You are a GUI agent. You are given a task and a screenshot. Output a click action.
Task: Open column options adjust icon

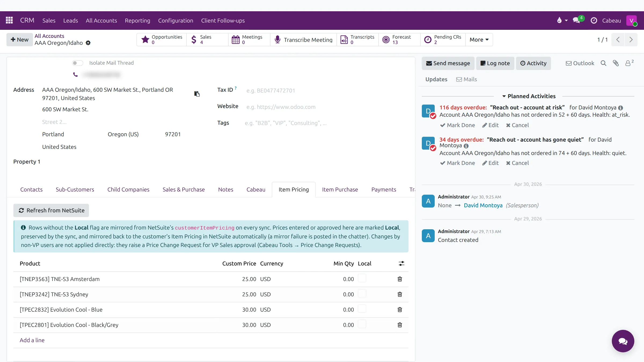(x=401, y=264)
